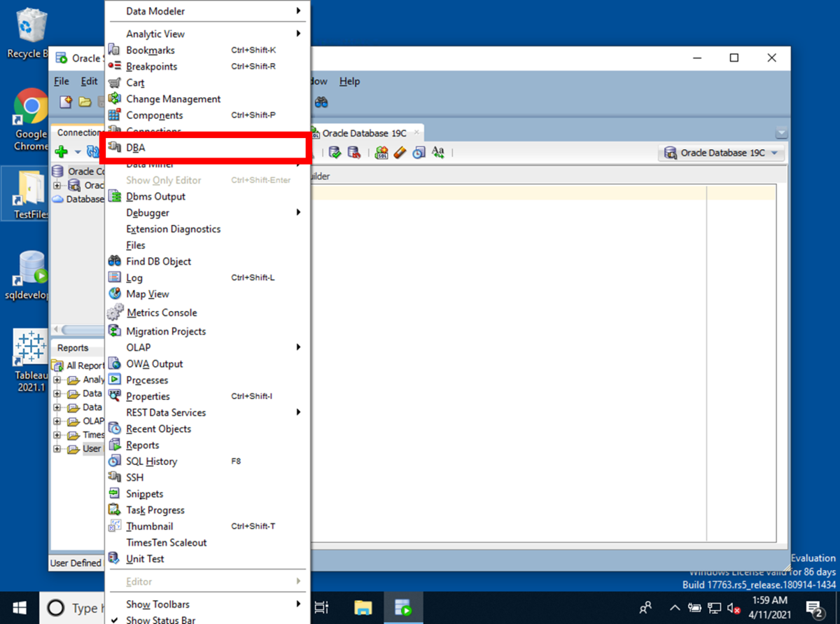Choose Snippets menu item
Image resolution: width=840 pixels, height=624 pixels.
pyautogui.click(x=207, y=494)
